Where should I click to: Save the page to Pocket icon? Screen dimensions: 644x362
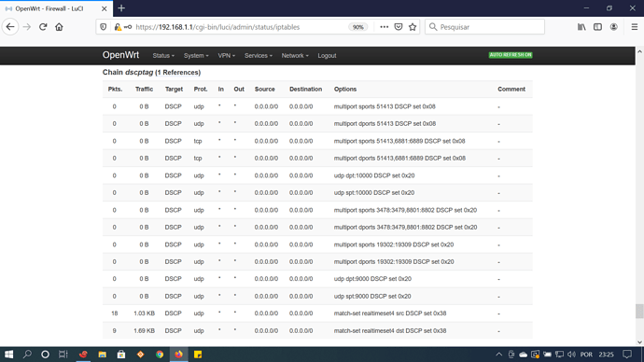coord(399,27)
